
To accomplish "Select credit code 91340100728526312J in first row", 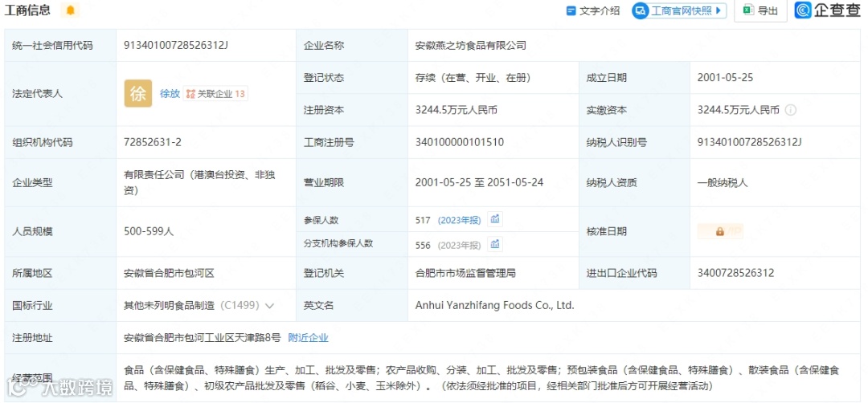I will pyautogui.click(x=176, y=45).
